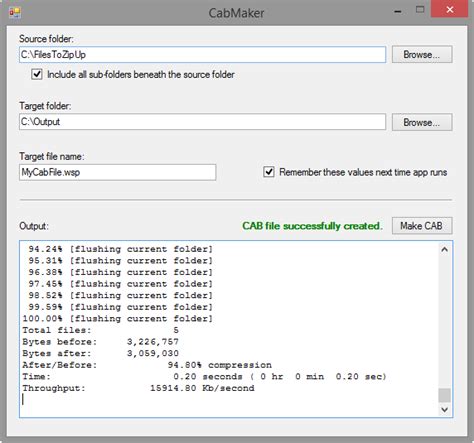Click the Target folder path input field
This screenshot has height=443, width=474.
tap(202, 122)
